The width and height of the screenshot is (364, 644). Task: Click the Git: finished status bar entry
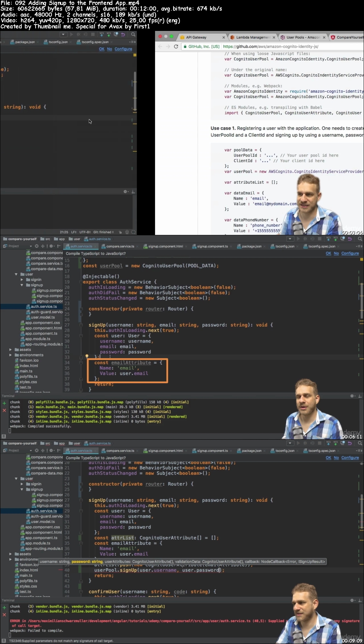103,232
